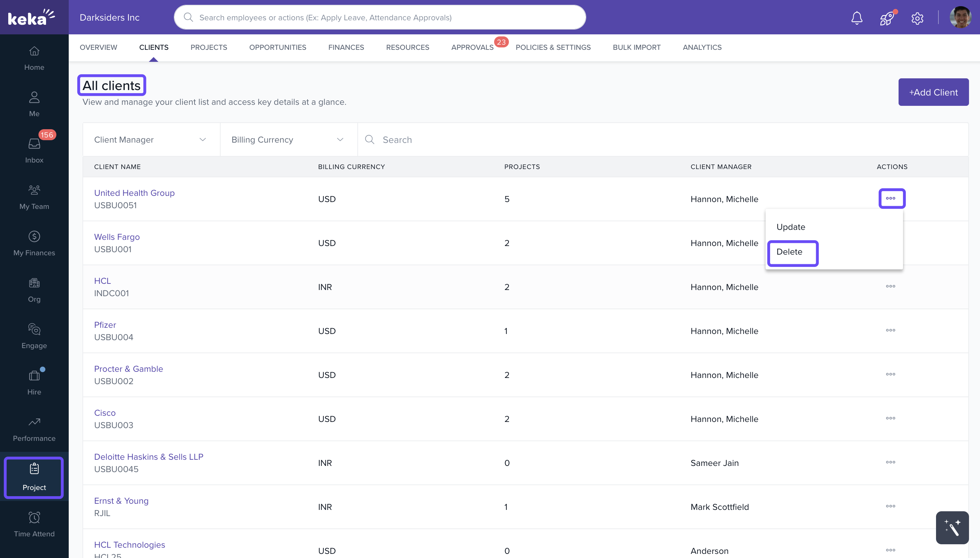Choose Update from the actions menu
This screenshot has height=558, width=980.
point(791,227)
